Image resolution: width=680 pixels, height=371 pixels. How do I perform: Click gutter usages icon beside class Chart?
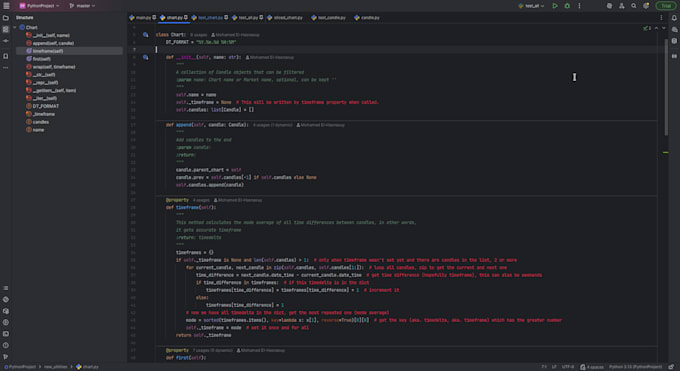coord(146,35)
